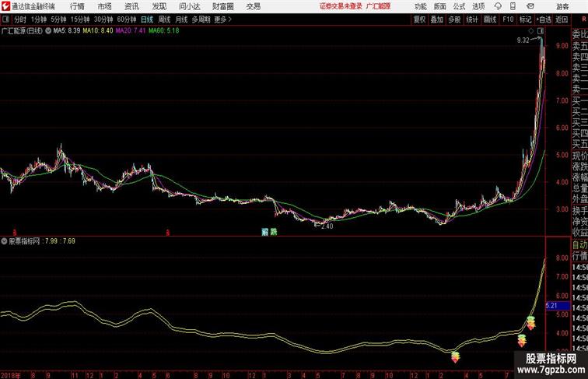Click the diamond icon atop the chart

[531, 31]
